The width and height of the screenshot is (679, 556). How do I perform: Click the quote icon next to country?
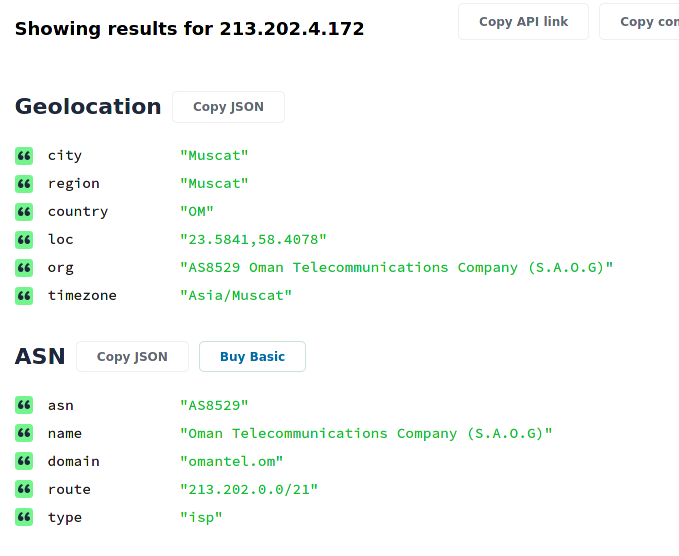pos(24,212)
